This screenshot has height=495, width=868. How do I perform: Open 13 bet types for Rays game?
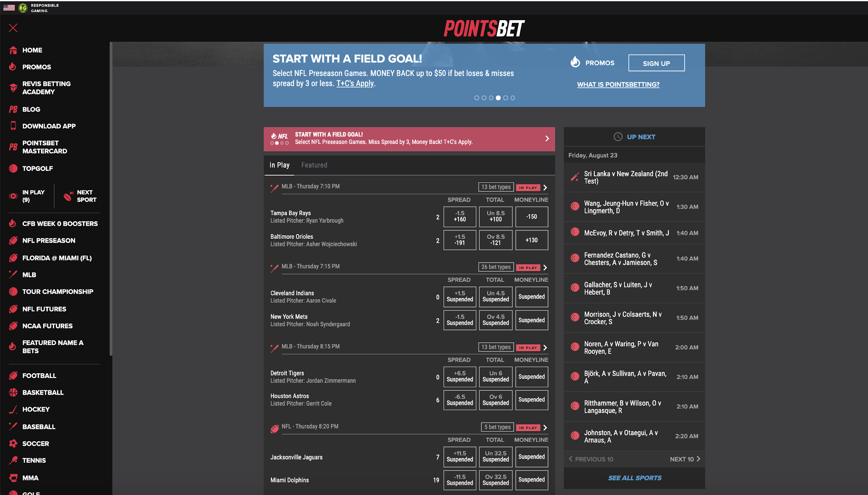coord(496,187)
